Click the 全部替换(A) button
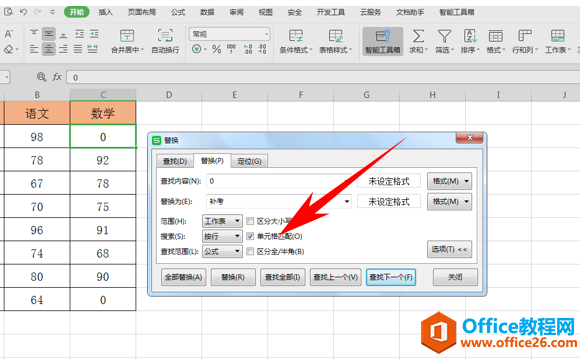The width and height of the screenshot is (584, 360). tap(184, 277)
